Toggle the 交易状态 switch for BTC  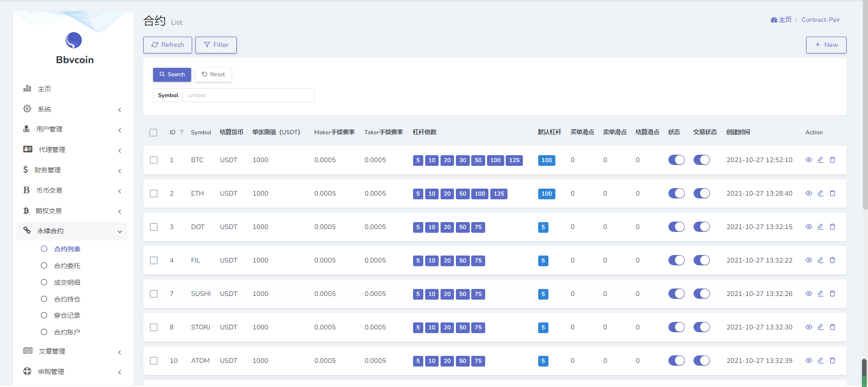pyautogui.click(x=701, y=160)
